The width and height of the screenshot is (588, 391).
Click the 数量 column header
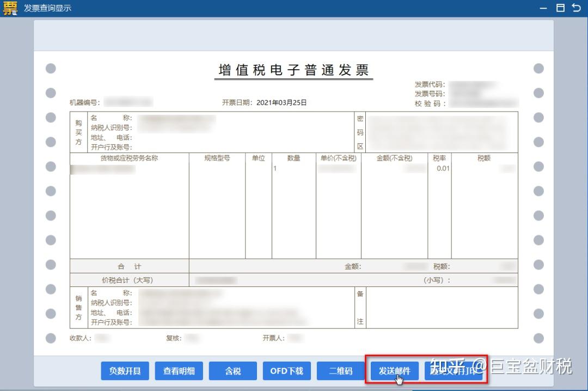click(293, 158)
